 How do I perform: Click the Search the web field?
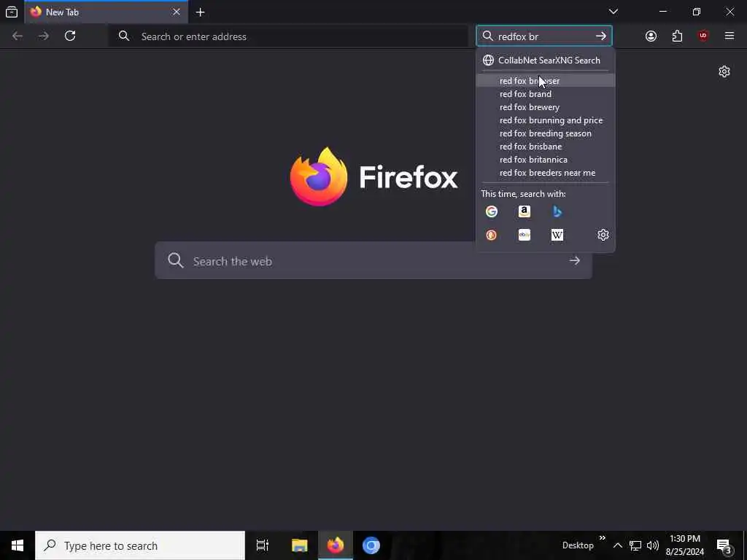pyautogui.click(x=373, y=260)
